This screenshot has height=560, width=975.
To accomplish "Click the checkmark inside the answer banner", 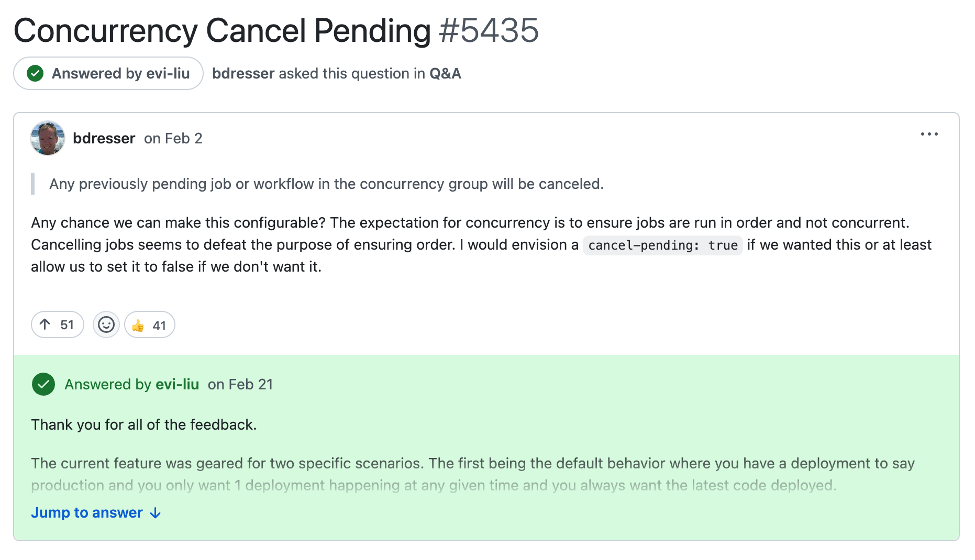I will tap(43, 384).
